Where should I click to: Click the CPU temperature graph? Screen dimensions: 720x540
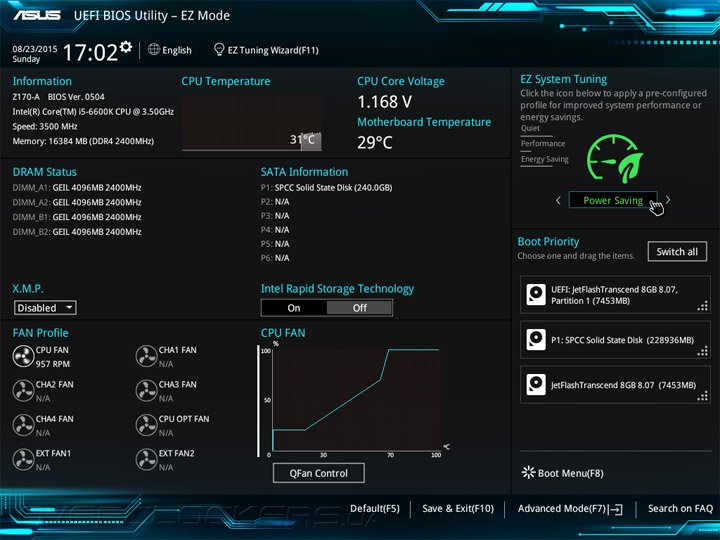pyautogui.click(x=252, y=123)
